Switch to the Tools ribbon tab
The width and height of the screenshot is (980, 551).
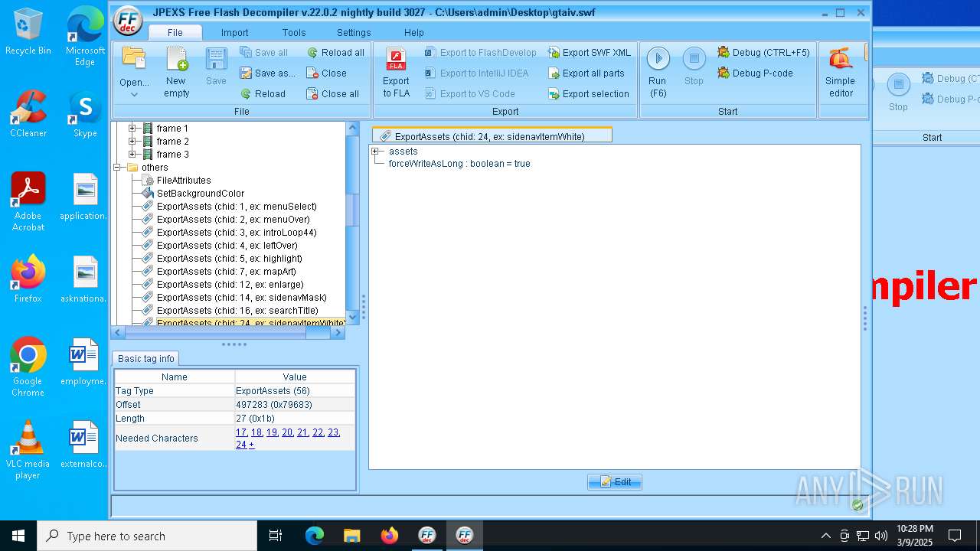(294, 32)
